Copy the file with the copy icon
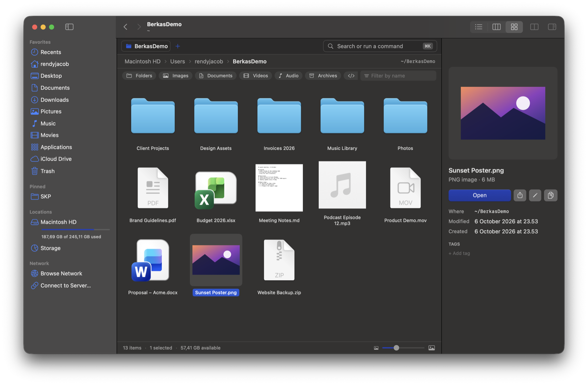Image resolution: width=588 pixels, height=385 pixels. pyautogui.click(x=550, y=195)
